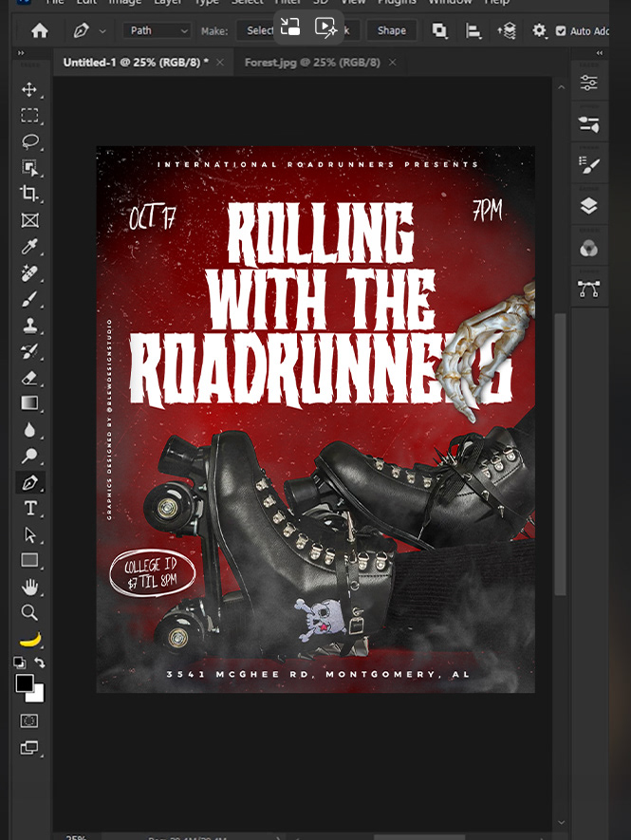Click the vertical scrollbar thumb
Image resolution: width=631 pixels, height=840 pixels.
[x=561, y=455]
